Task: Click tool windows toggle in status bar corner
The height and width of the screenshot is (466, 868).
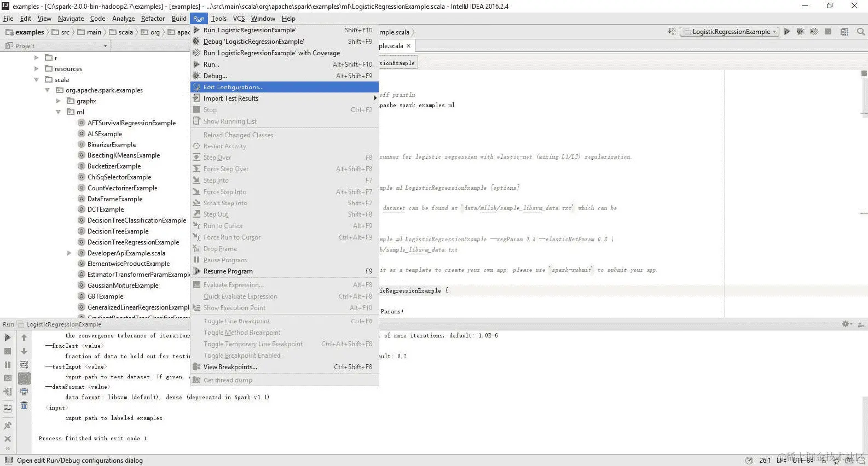Action: tap(8, 461)
